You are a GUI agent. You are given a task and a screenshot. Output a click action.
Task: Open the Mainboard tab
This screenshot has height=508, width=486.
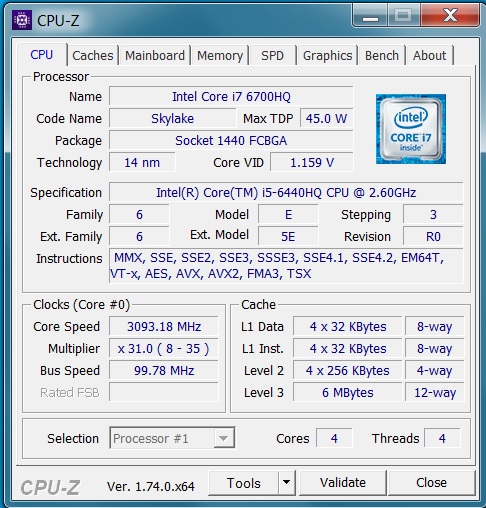coord(155,55)
